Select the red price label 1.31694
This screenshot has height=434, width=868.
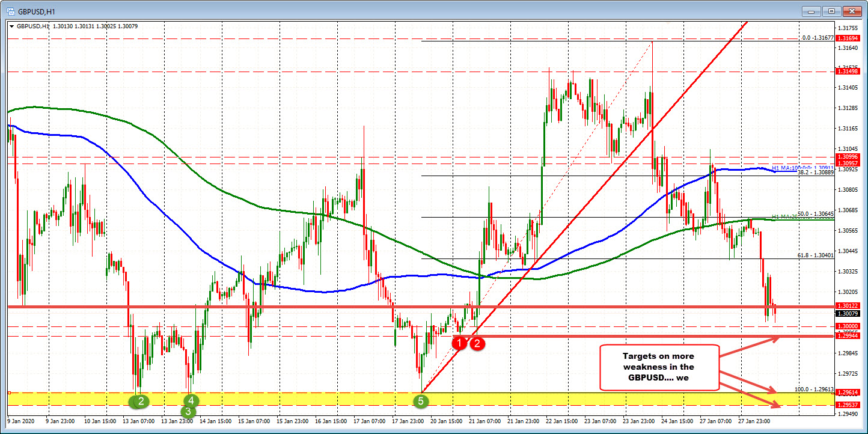pos(848,38)
